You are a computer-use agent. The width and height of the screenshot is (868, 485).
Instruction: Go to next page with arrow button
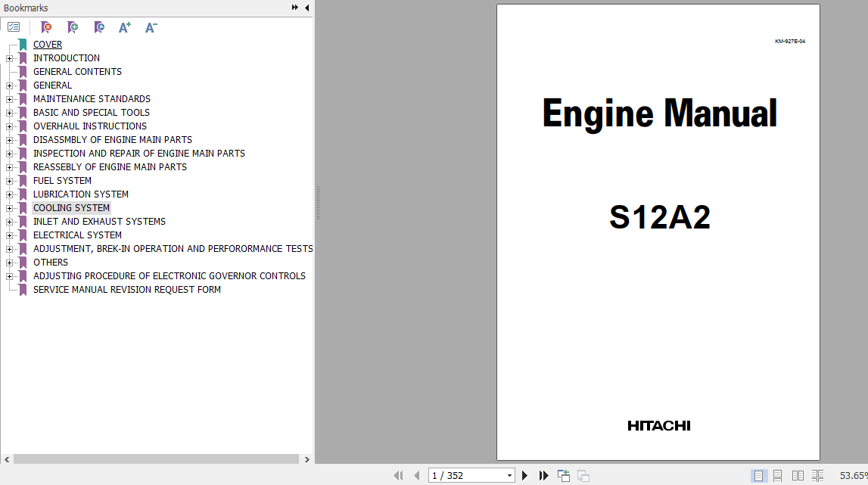point(524,475)
